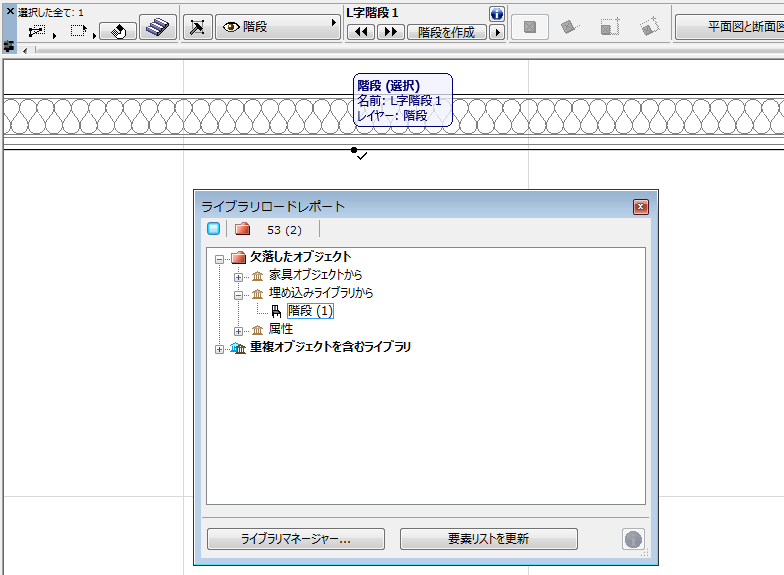Screen dimensions: 784x575
Task: Click the stair hotspot point on the wall
Action: [354, 150]
